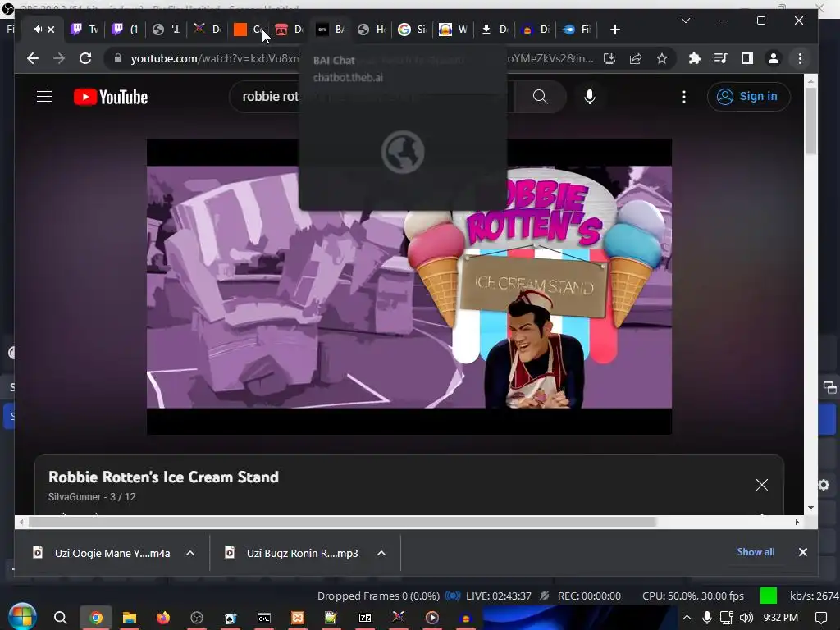Share this page using the share icon
Screen dimensions: 840x630
(x=636, y=58)
